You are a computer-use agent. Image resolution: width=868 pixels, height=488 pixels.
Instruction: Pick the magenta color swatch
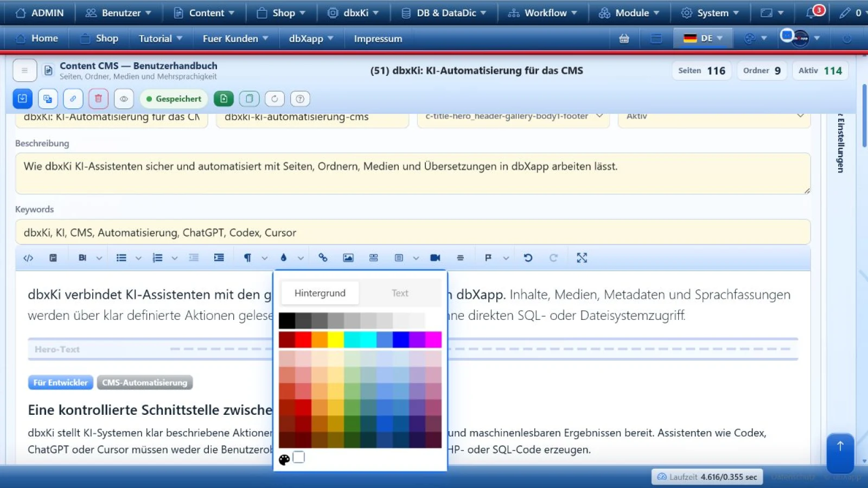tap(433, 339)
